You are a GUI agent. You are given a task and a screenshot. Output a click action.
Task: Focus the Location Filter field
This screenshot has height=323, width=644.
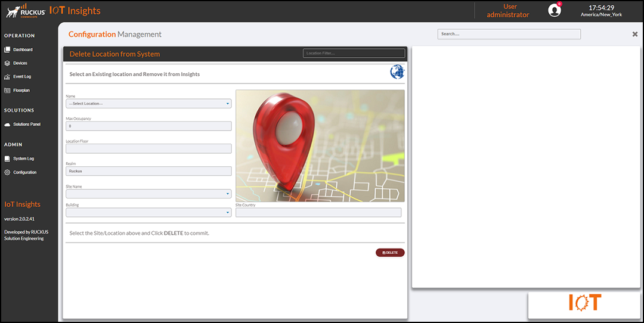click(354, 54)
